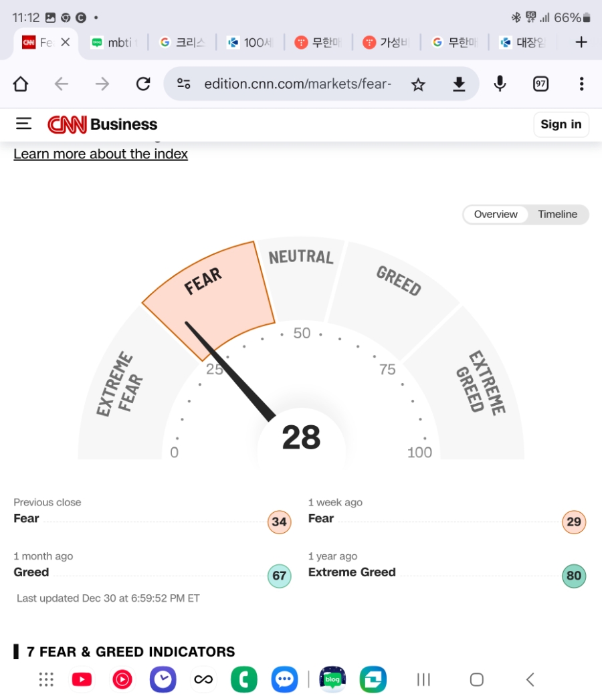Open Learn more about the index link
Image resolution: width=602 pixels, height=700 pixels.
pyautogui.click(x=100, y=154)
